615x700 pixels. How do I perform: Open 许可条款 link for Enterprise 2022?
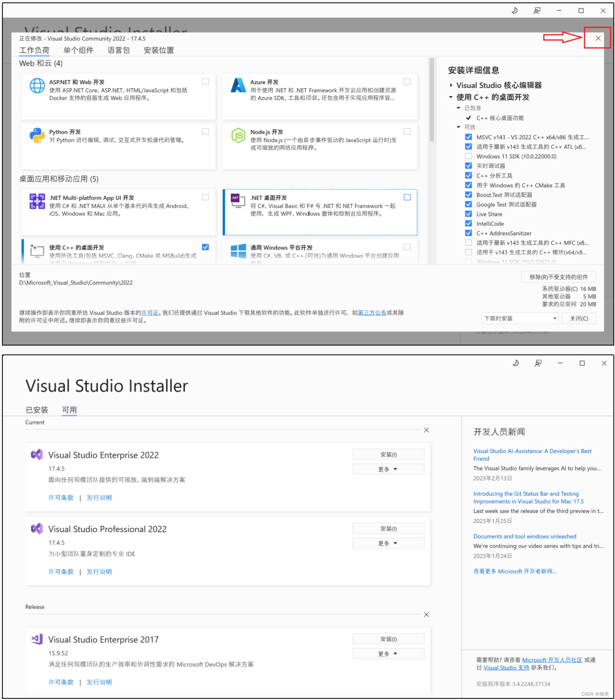click(61, 497)
